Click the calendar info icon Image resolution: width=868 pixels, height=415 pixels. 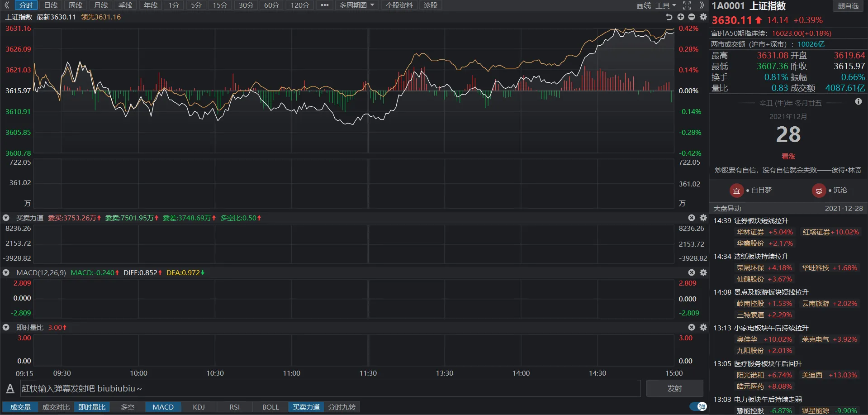[x=859, y=102]
